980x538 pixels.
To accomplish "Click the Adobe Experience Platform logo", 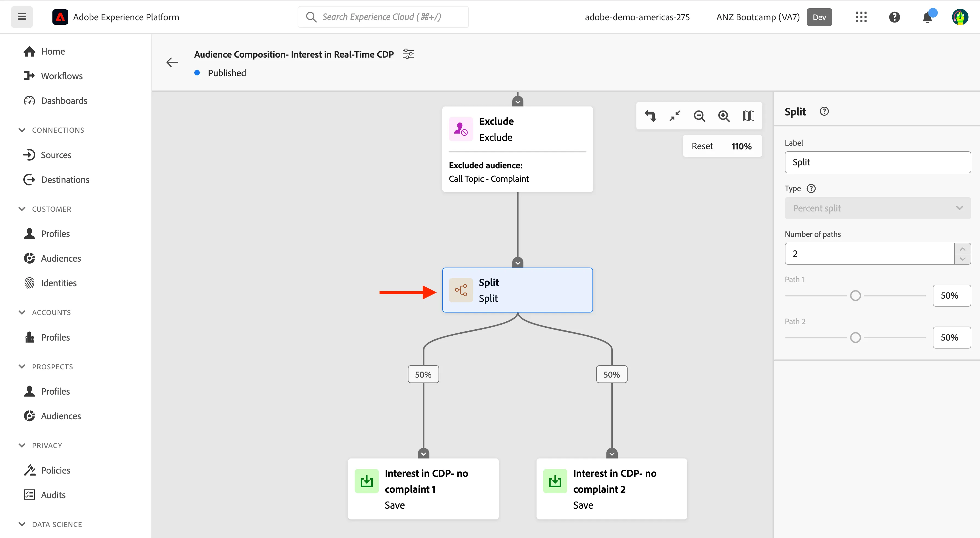I will coord(60,17).
